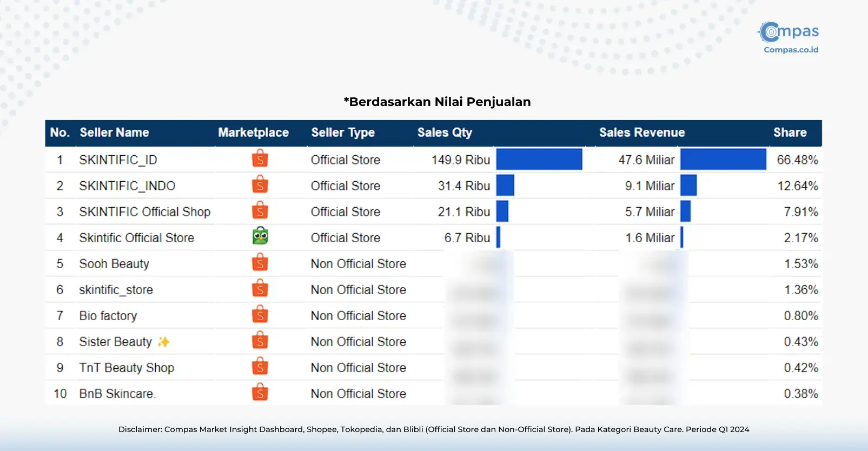
Task: Click the Shopee icon in SKINTIFIC_INDO row
Action: (x=260, y=185)
